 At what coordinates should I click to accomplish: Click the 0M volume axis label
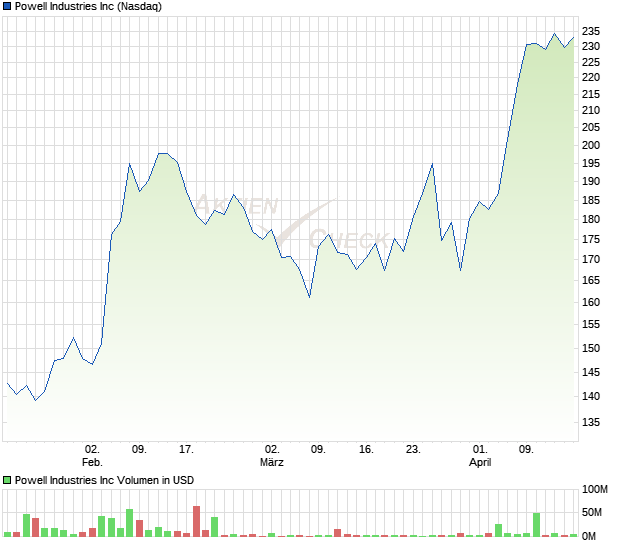[589, 536]
